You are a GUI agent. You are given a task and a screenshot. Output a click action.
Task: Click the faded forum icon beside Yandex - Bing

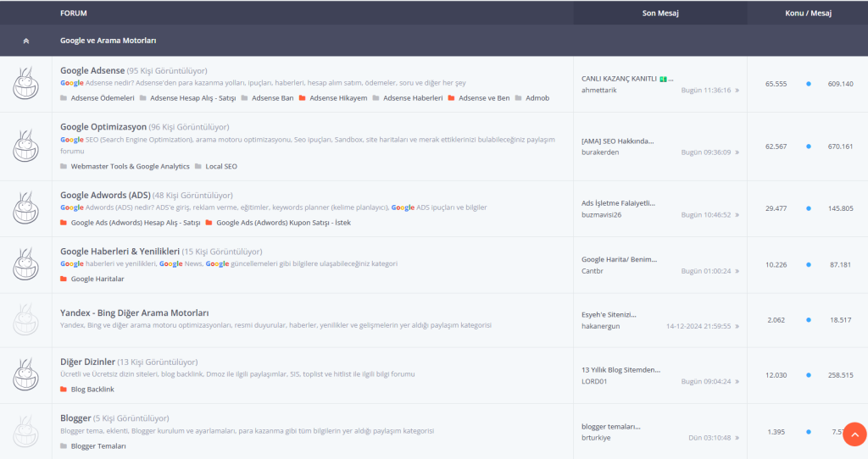coord(26,319)
